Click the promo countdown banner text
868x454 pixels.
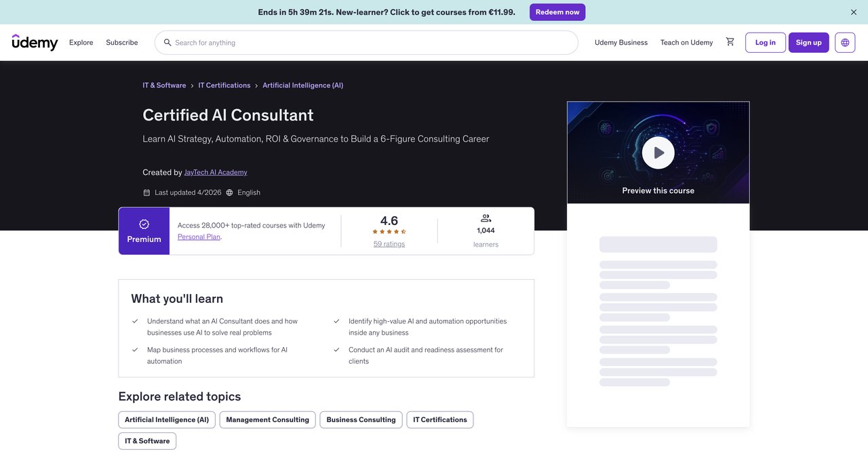click(x=387, y=12)
